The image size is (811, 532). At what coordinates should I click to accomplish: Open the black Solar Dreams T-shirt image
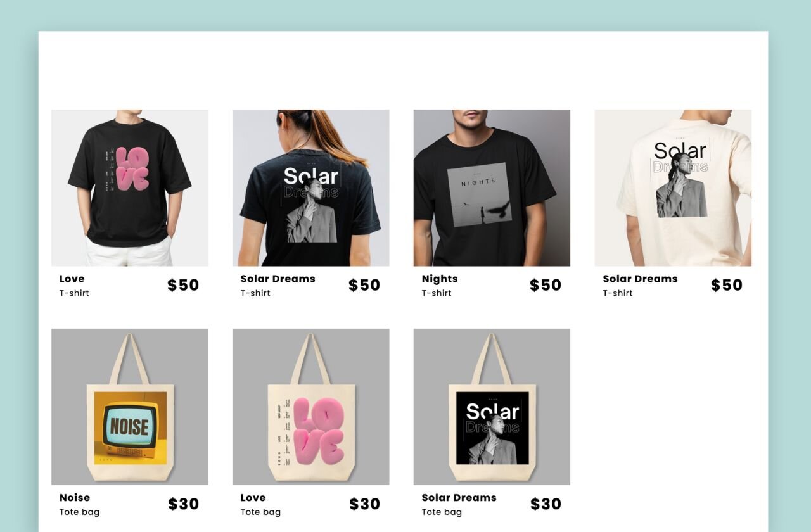[x=311, y=188]
